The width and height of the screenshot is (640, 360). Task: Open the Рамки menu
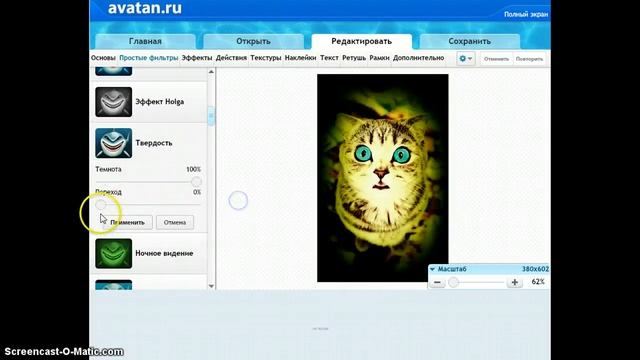[379, 58]
